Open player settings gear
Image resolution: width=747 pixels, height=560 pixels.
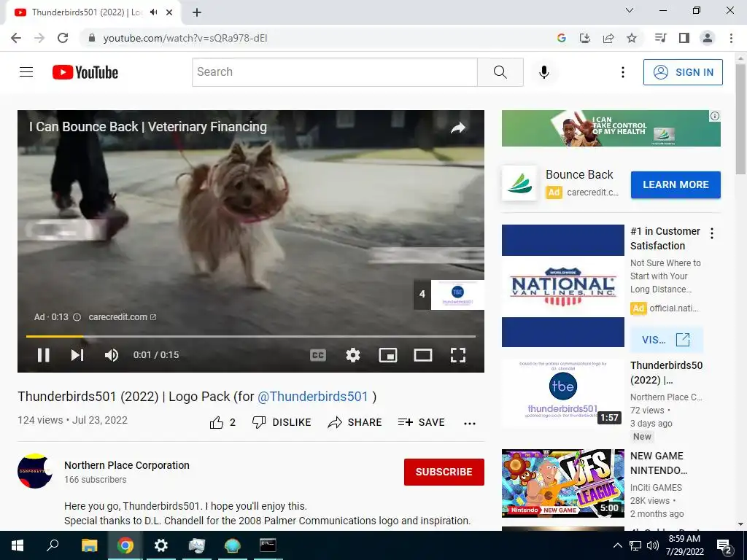[x=353, y=355]
